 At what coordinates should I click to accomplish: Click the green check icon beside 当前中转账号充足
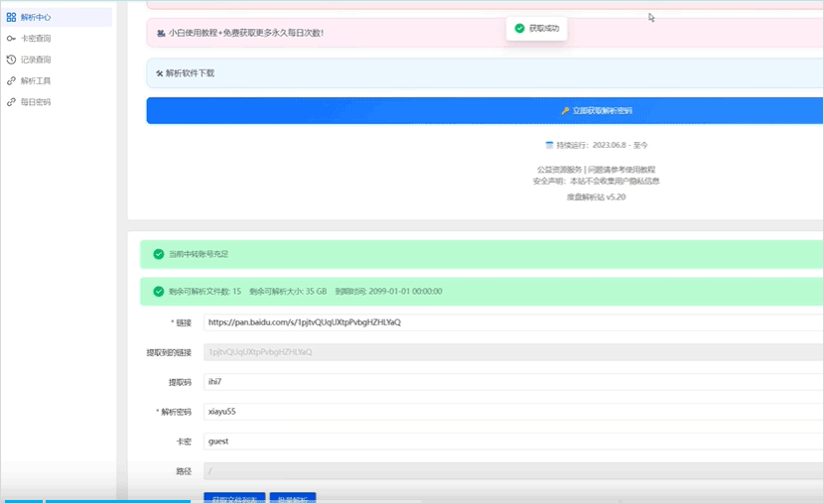(x=159, y=254)
